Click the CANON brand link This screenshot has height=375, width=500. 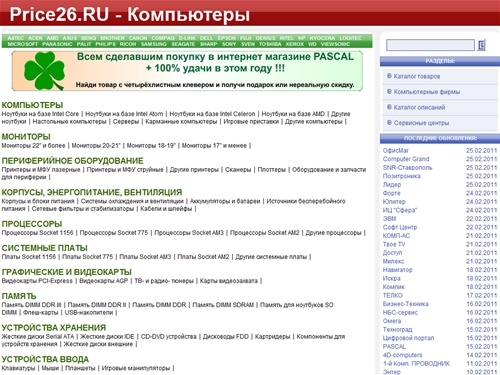[138, 38]
